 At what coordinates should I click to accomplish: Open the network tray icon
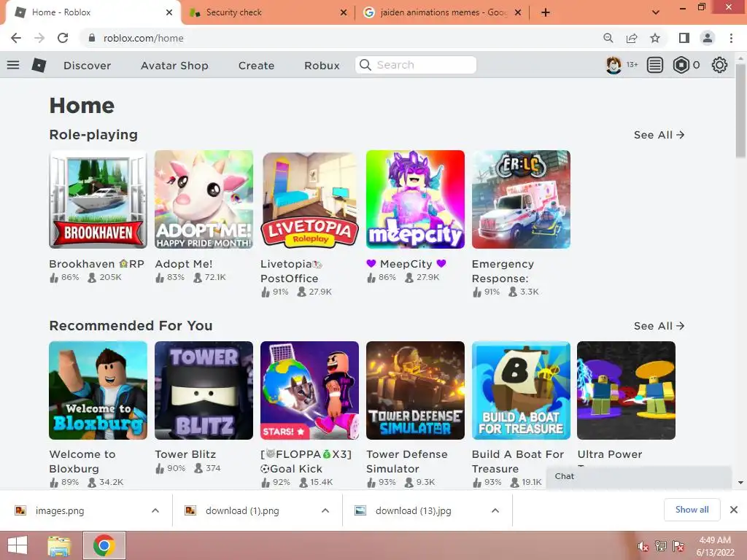point(661,546)
